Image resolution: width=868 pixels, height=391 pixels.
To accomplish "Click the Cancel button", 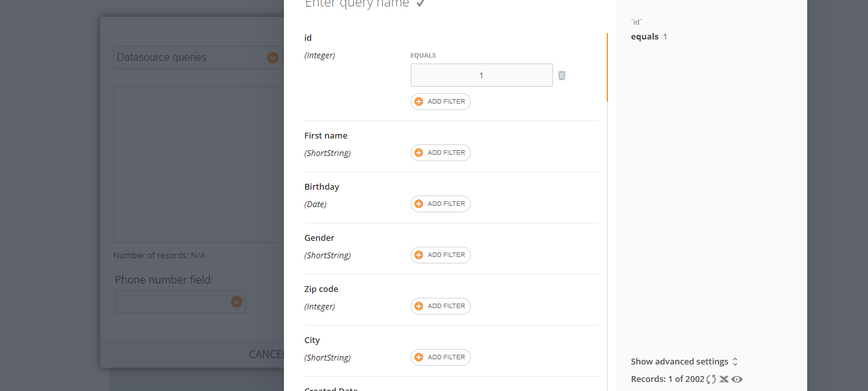I will click(266, 354).
